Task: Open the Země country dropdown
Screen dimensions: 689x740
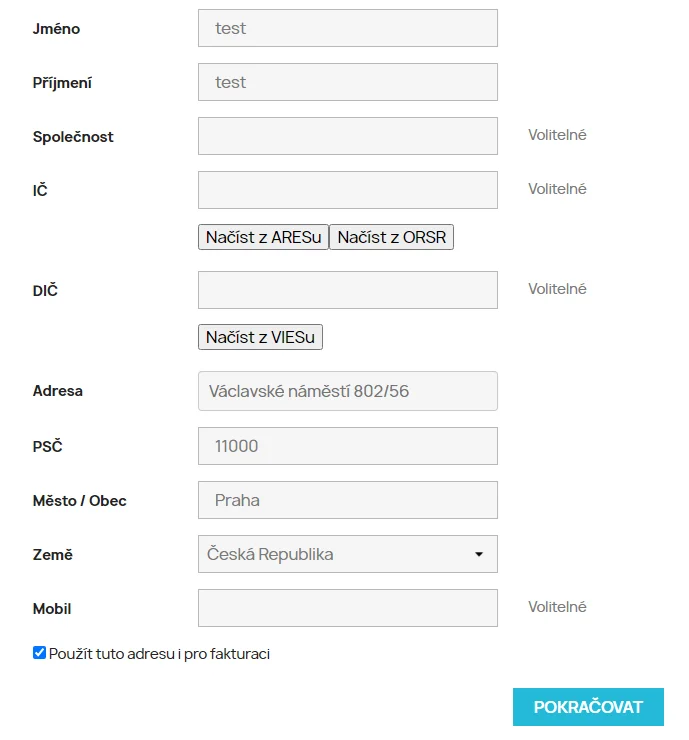Action: click(347, 554)
